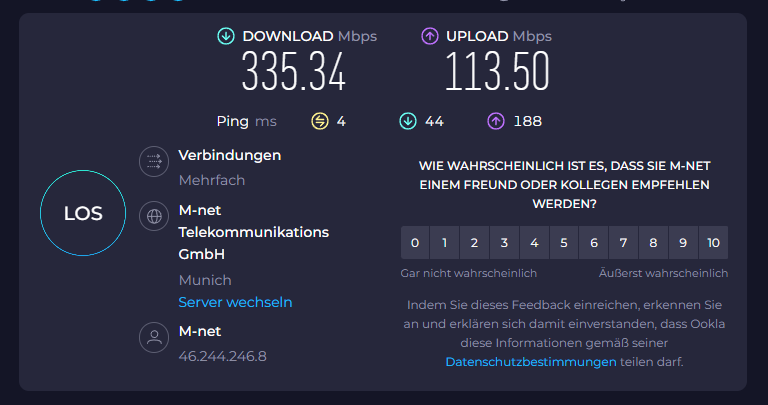Choose rating 3 in the survey scale
768x405 pixels.
click(504, 242)
